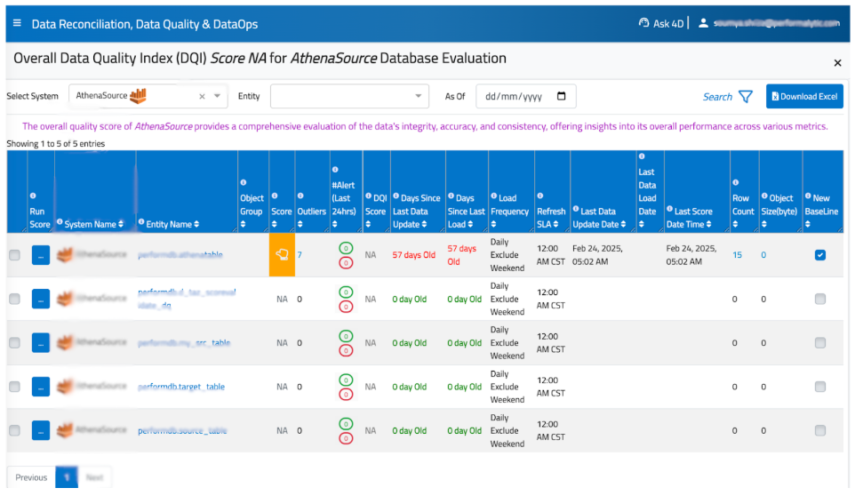Clear AthenaSource selection with the x icon
The image size is (855, 504).
202,96
